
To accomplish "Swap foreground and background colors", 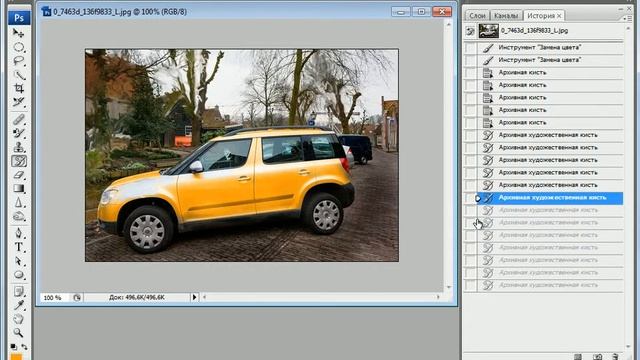I will pyautogui.click(x=24, y=347).
